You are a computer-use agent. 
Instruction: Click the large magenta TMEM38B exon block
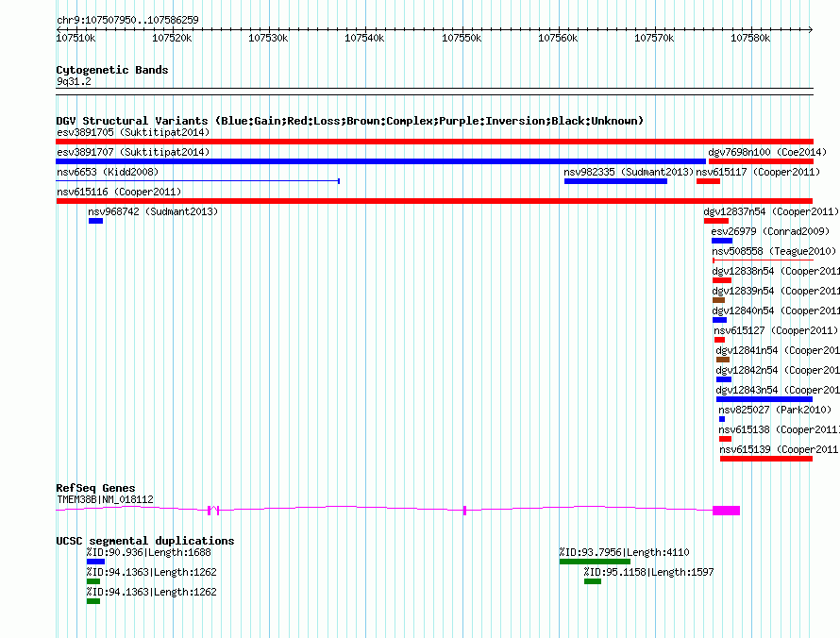(x=726, y=511)
